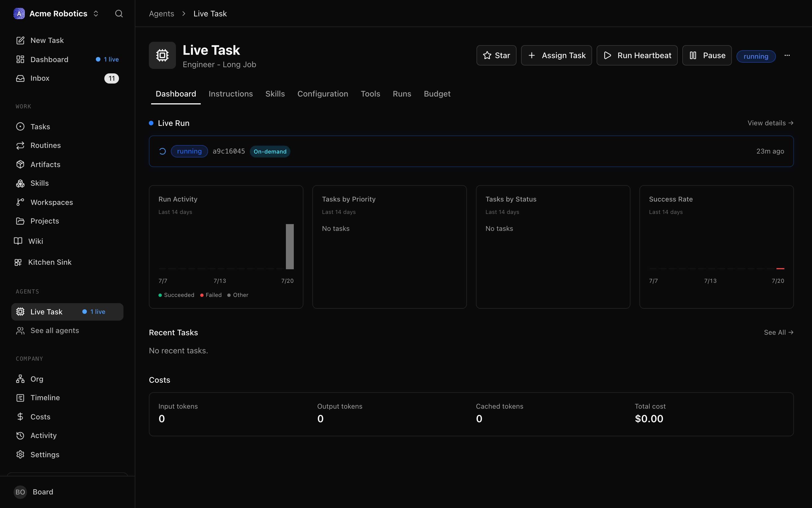Click the Failed legend item
This screenshot has width=812, height=508.
tap(211, 295)
